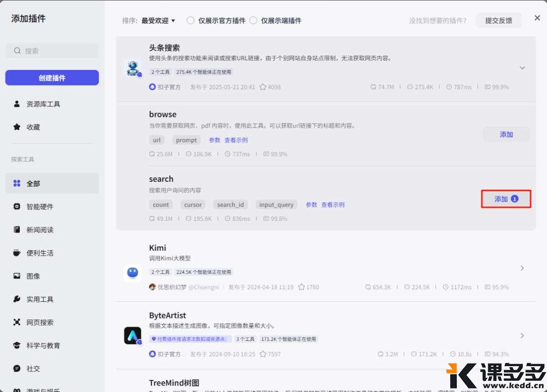Click the cursor parameter tag
Viewport: 547px width, 392px height.
point(193,205)
